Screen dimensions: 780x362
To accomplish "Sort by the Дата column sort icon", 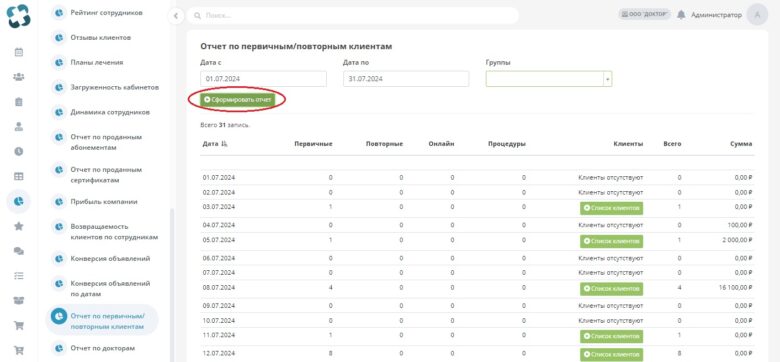I will pyautogui.click(x=224, y=144).
